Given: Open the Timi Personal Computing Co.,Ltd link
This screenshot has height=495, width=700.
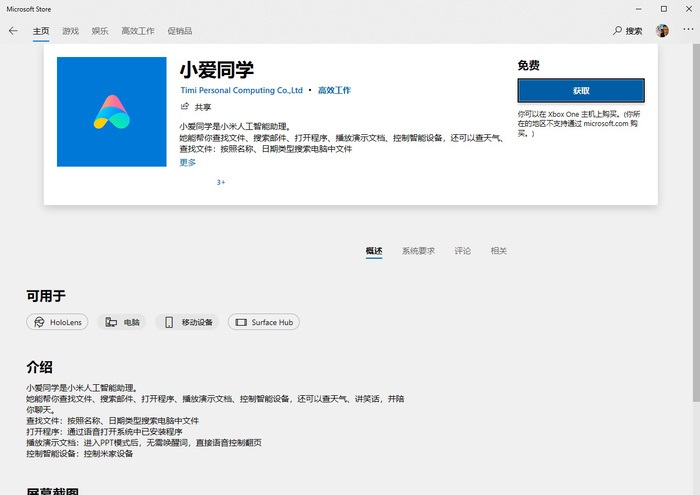Looking at the screenshot, I should click(x=241, y=90).
